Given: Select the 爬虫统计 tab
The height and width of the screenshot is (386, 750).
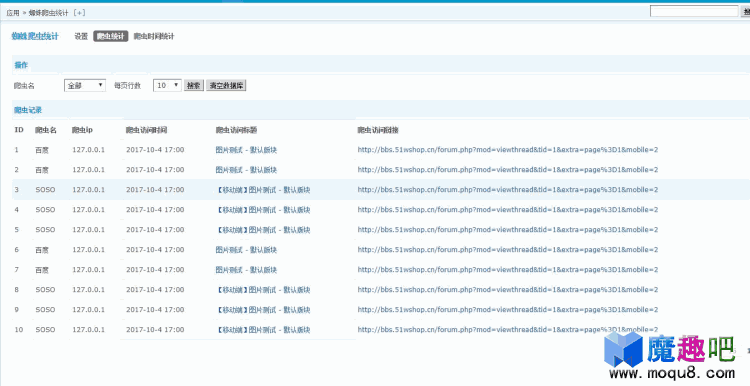Looking at the screenshot, I should [x=110, y=36].
